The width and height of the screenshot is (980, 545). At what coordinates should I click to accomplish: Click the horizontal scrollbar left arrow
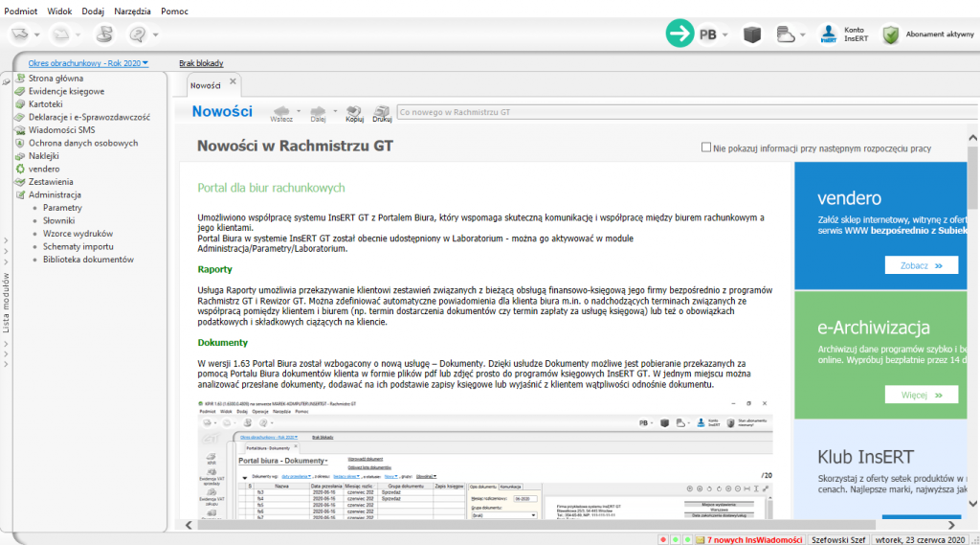click(x=189, y=525)
